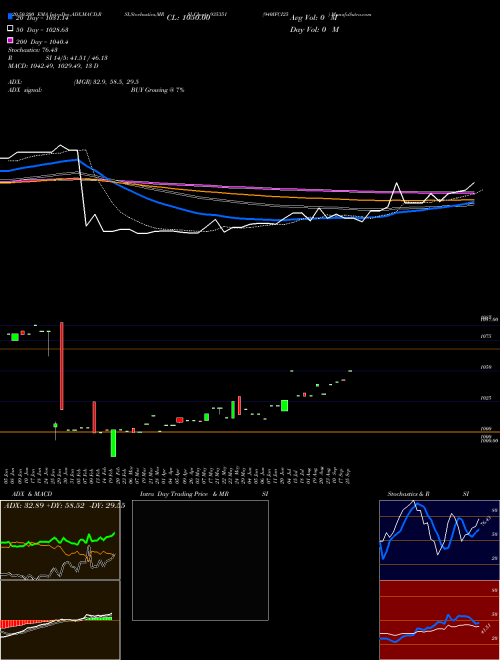Screen dimensions: 500x660
Task: Click the 'ADX signal:' label
Action: pos(25,90)
